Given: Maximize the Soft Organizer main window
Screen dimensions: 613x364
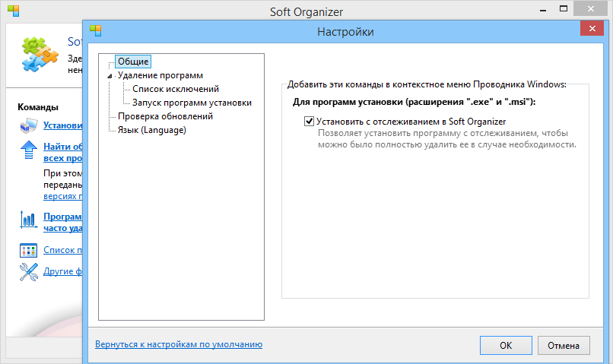Looking at the screenshot, I should click(564, 8).
